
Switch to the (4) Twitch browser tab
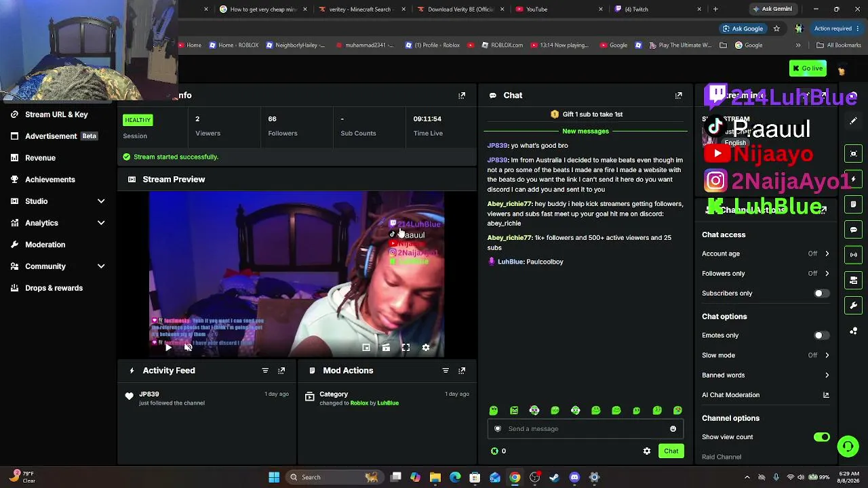tap(656, 9)
